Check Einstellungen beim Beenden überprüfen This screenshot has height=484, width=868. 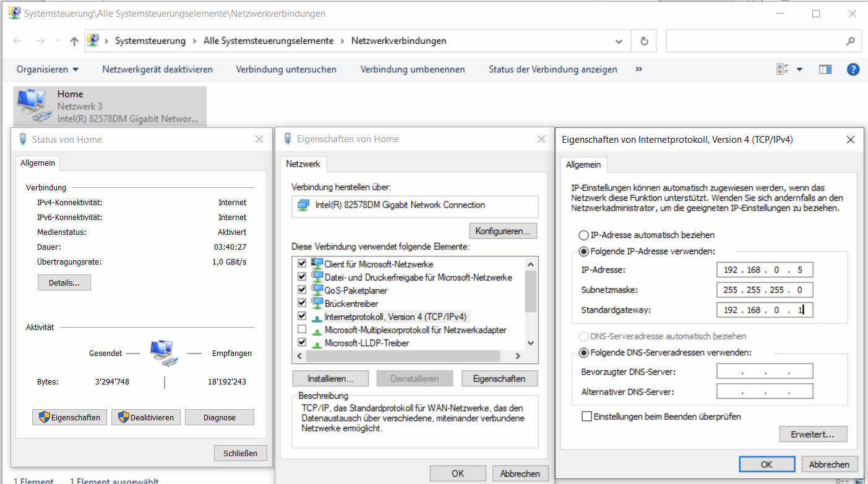tap(587, 417)
